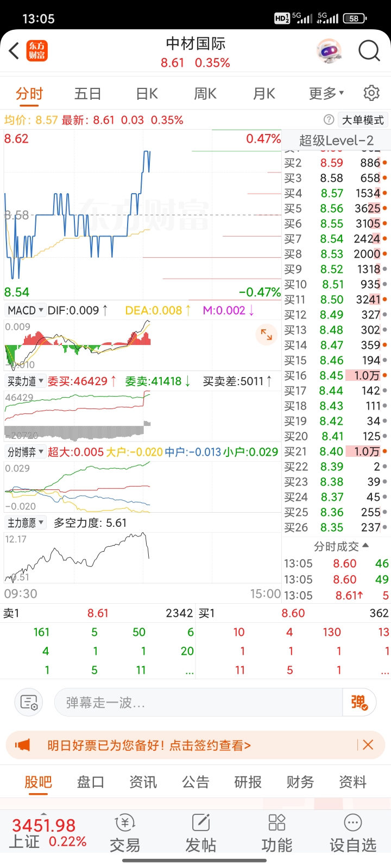Tap the intraday price chart
The width and height of the screenshot is (391, 868).
click(142, 215)
